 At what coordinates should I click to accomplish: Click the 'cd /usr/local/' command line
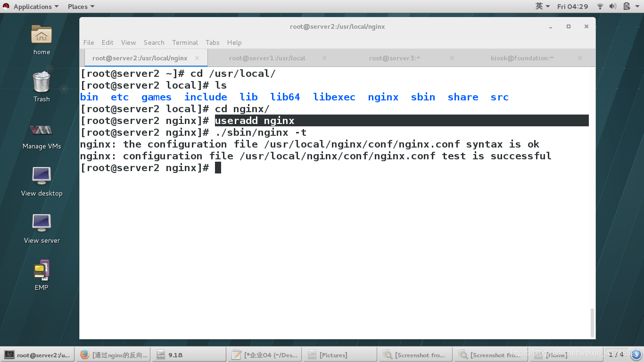click(178, 74)
